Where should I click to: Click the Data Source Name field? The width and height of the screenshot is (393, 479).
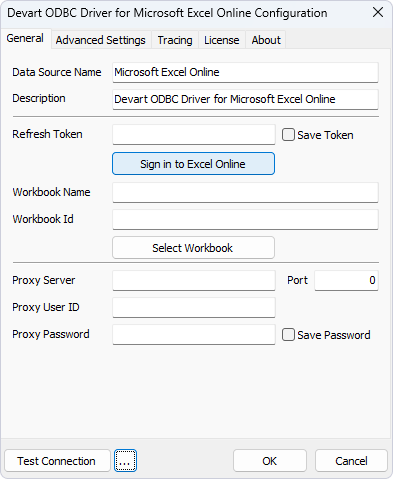coord(245,72)
